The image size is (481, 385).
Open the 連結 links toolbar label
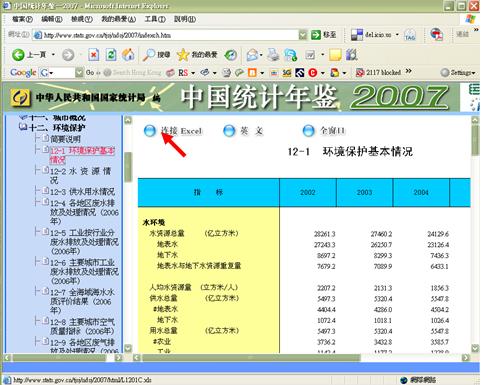coord(462,34)
